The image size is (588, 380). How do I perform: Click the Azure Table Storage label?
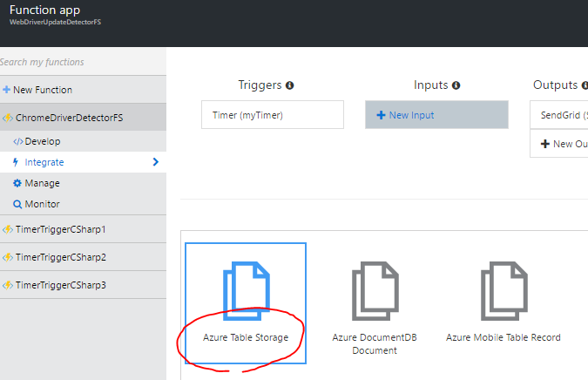[x=246, y=337]
